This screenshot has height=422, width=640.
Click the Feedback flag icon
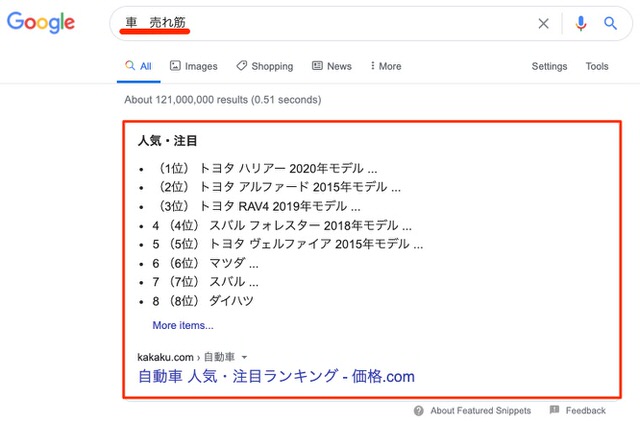click(554, 410)
